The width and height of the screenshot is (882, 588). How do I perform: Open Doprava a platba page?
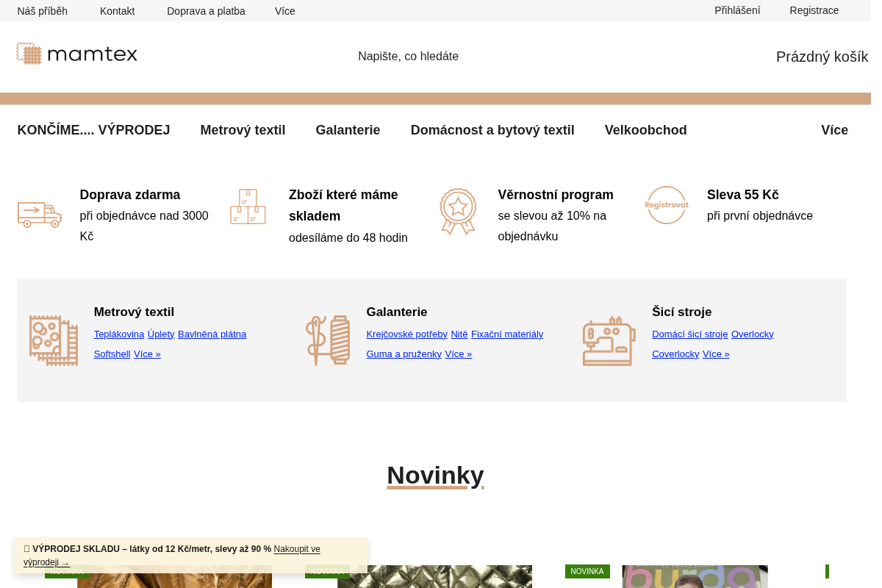[206, 11]
